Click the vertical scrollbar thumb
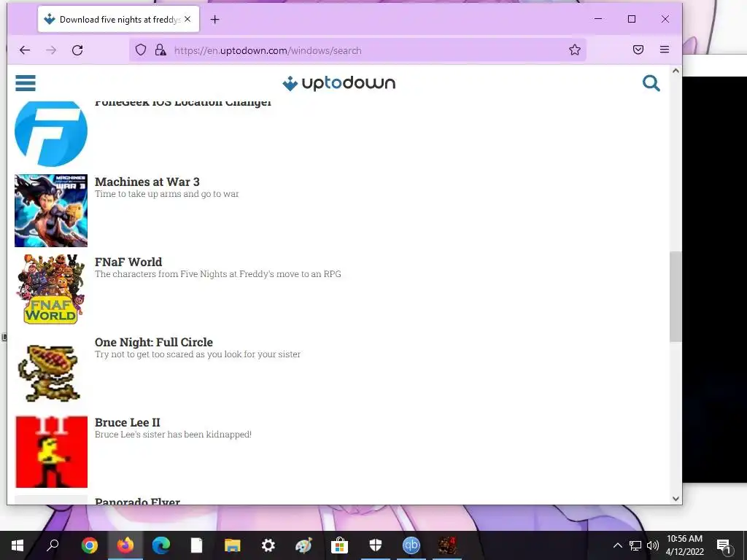This screenshot has width=747, height=560. click(x=675, y=297)
